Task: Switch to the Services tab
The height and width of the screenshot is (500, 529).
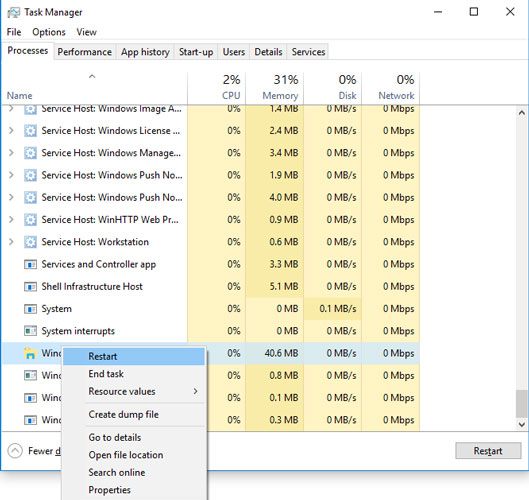Action: point(308,52)
